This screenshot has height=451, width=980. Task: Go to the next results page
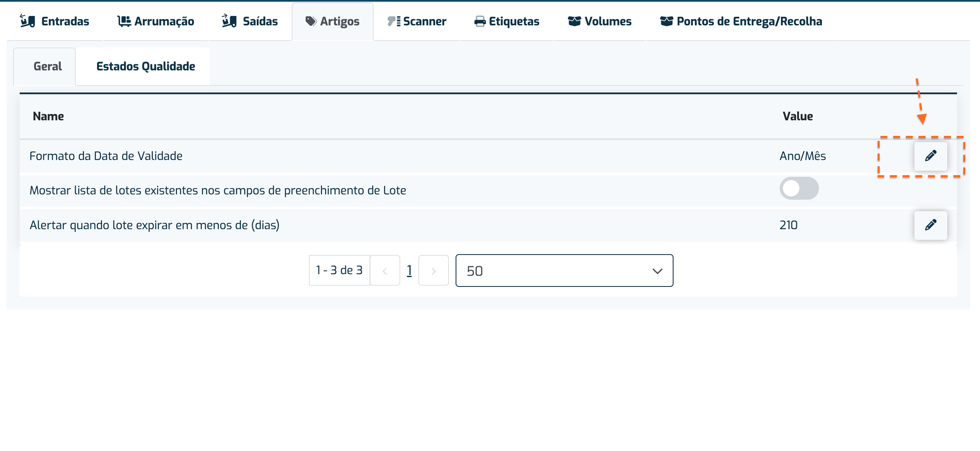pos(433,271)
